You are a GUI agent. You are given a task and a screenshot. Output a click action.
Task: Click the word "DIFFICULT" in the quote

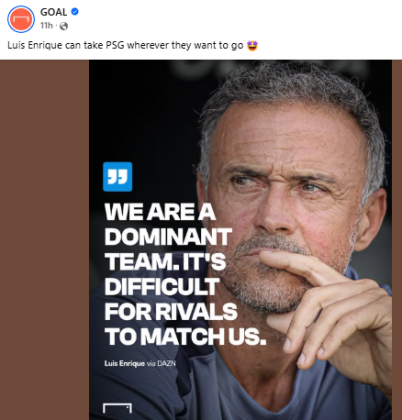coord(162,287)
